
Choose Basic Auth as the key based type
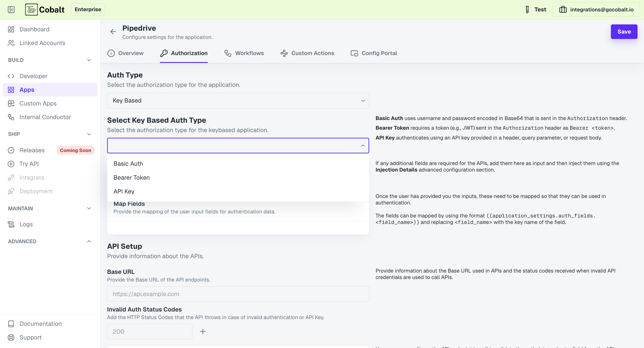[128, 163]
